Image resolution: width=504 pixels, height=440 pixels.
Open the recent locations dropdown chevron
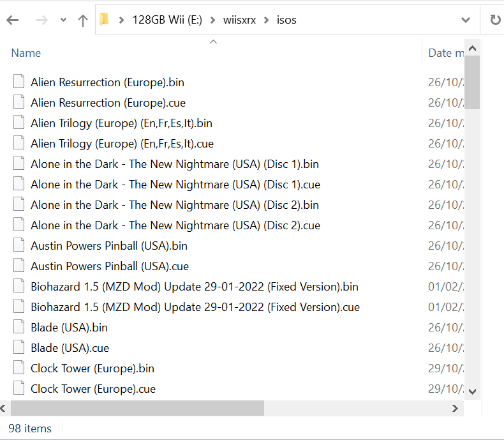[x=63, y=20]
